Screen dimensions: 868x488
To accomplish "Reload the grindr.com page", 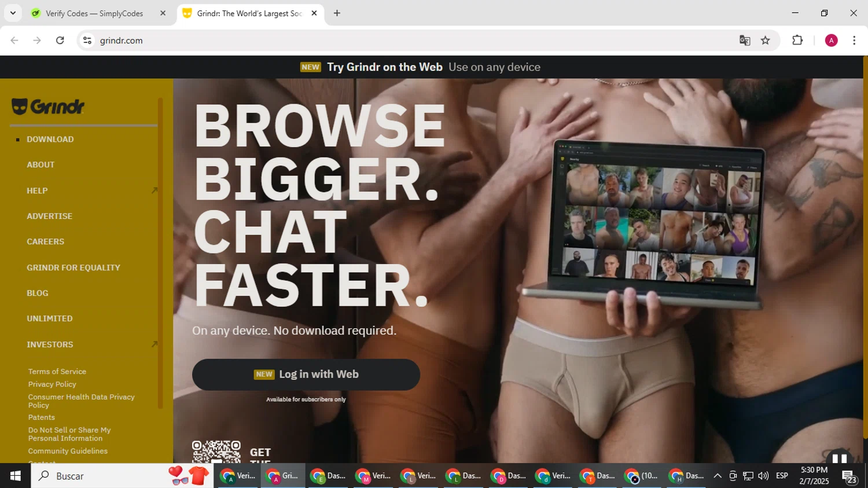I will point(60,41).
